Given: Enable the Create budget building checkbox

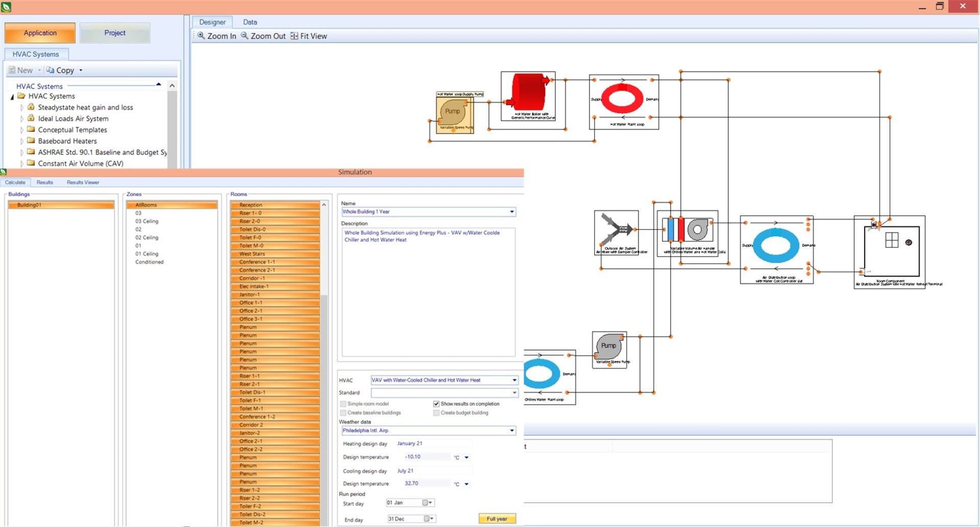Looking at the screenshot, I should tap(436, 413).
